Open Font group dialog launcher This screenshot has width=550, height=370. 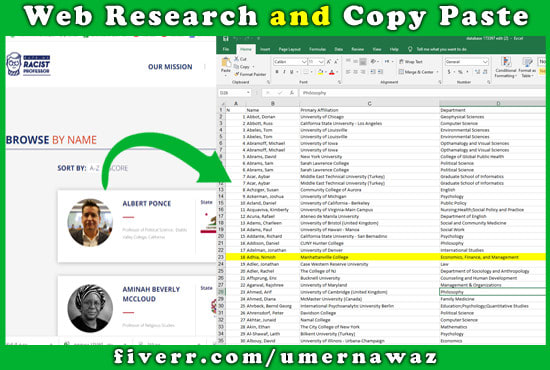[340, 82]
